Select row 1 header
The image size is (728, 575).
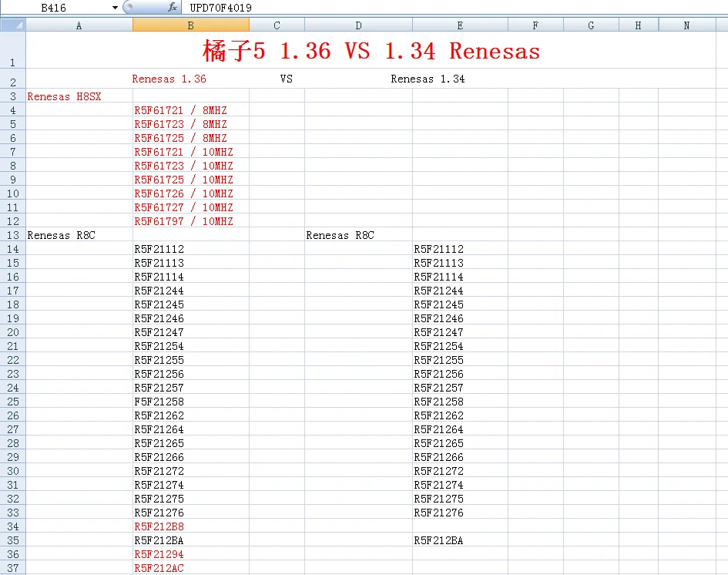(x=13, y=50)
